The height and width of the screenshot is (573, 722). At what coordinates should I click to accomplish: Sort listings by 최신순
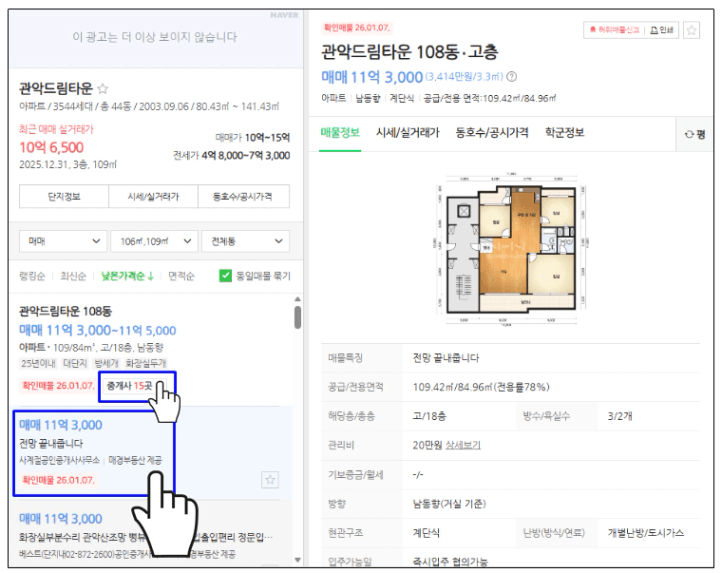coord(73,276)
